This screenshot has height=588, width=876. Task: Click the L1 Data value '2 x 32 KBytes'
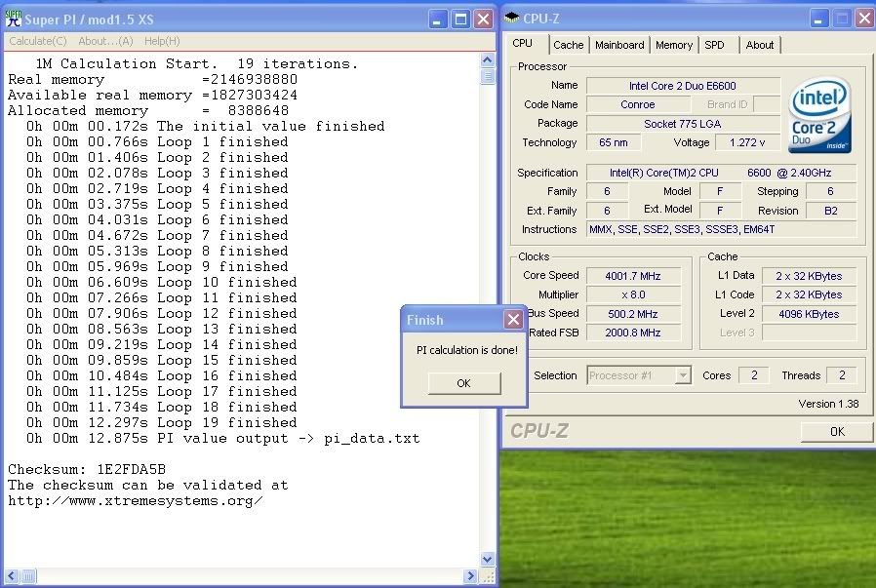pos(809,276)
